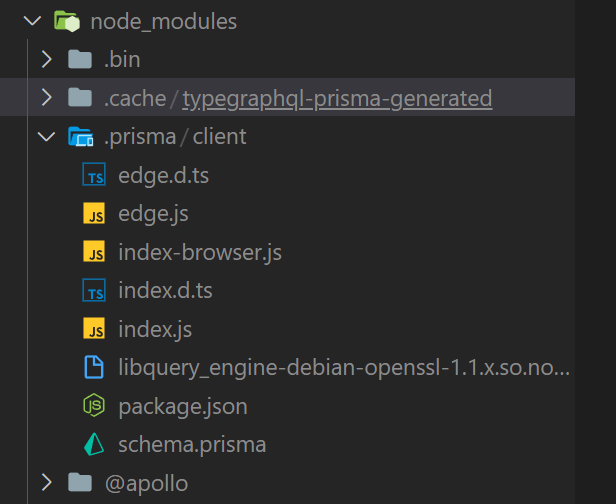616x504 pixels.
Task: Select the .prisma path segment
Action: 140,137
